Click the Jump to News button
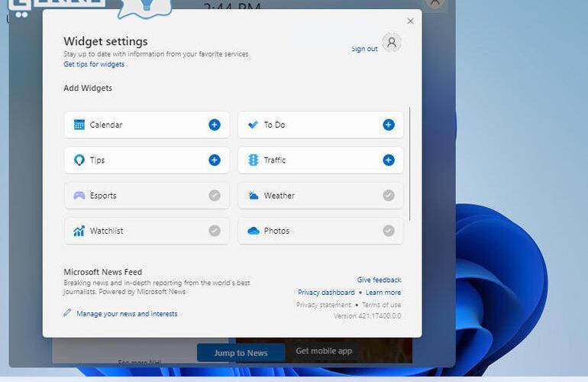The height and width of the screenshot is (382, 588). pyautogui.click(x=241, y=353)
